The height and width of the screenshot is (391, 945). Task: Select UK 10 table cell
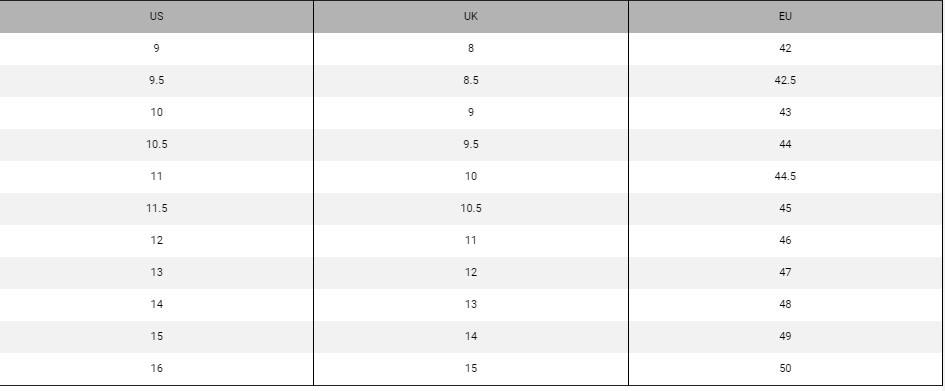coord(471,177)
